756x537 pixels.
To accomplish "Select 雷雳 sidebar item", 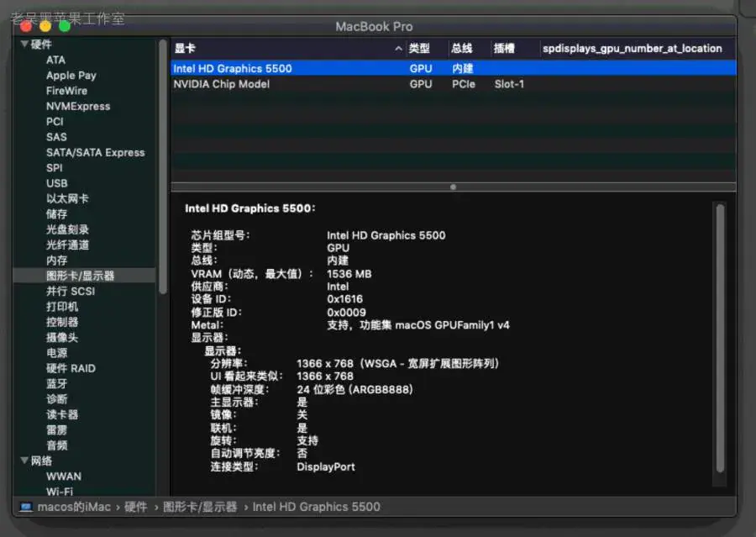I will [56, 430].
